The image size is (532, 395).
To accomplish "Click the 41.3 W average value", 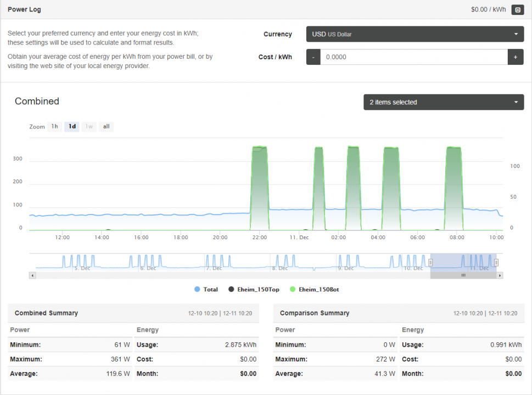I will [385, 374].
